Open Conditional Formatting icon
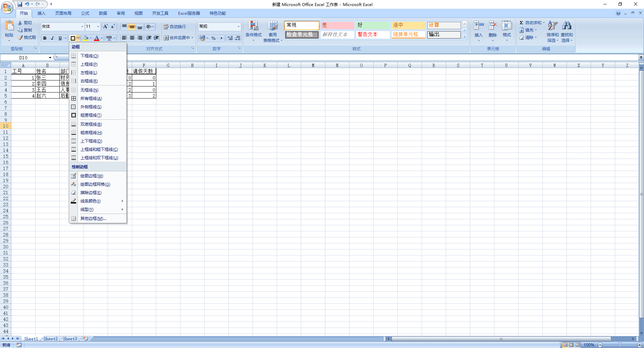644x348 pixels. tap(253, 26)
